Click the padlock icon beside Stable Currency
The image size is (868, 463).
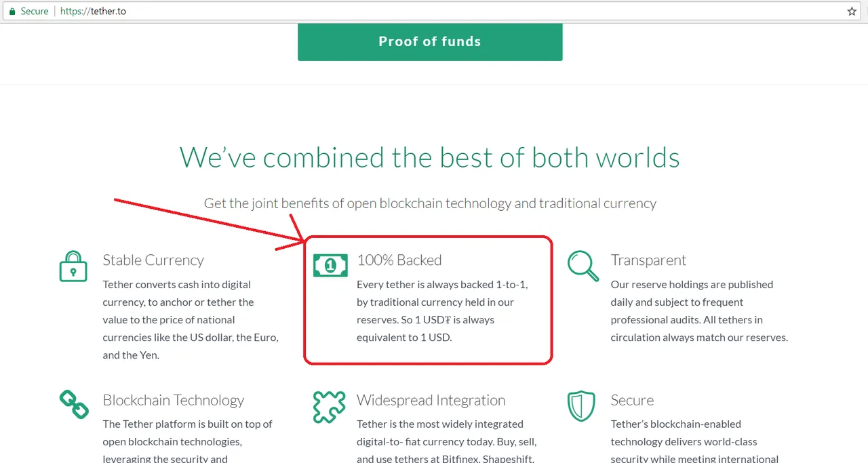click(73, 266)
